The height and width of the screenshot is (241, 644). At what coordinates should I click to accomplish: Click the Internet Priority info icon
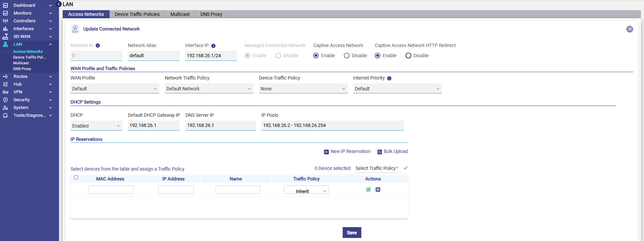tap(389, 78)
